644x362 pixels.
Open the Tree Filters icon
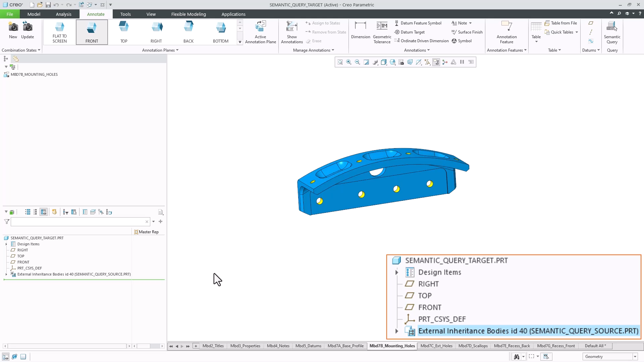(66, 212)
